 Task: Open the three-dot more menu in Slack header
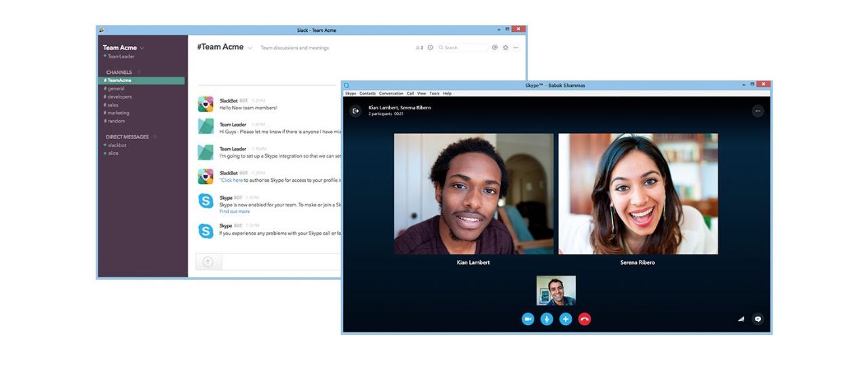tap(516, 48)
